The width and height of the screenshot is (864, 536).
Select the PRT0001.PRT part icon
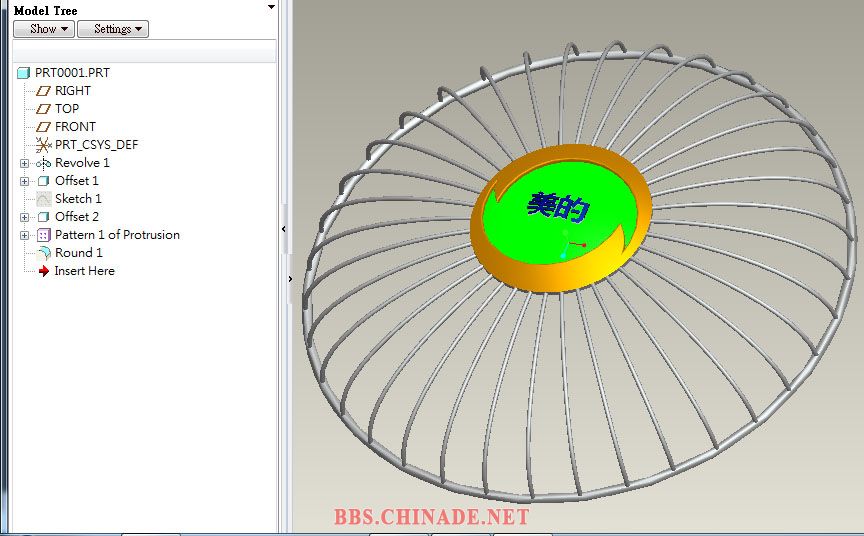tap(23, 73)
